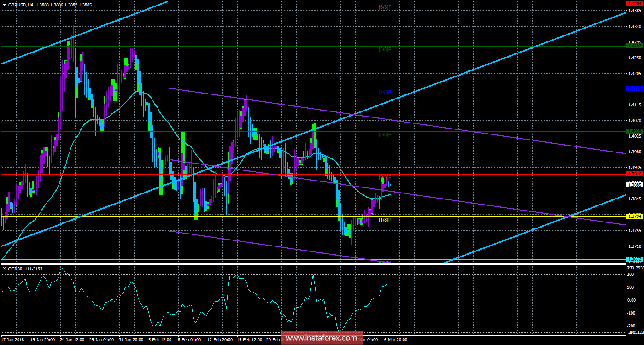
Task: Click the cyan 1.3672 price level tag
Action: click(x=634, y=259)
